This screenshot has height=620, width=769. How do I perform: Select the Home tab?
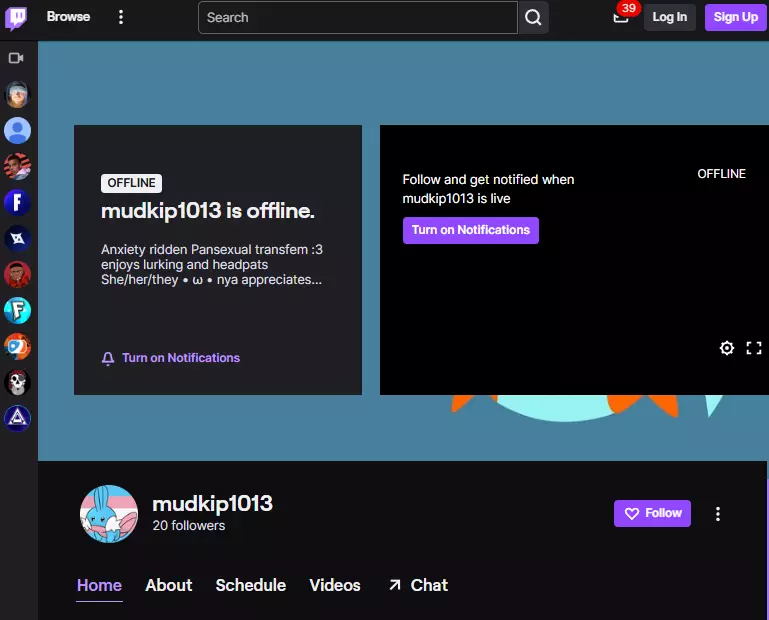pos(99,586)
